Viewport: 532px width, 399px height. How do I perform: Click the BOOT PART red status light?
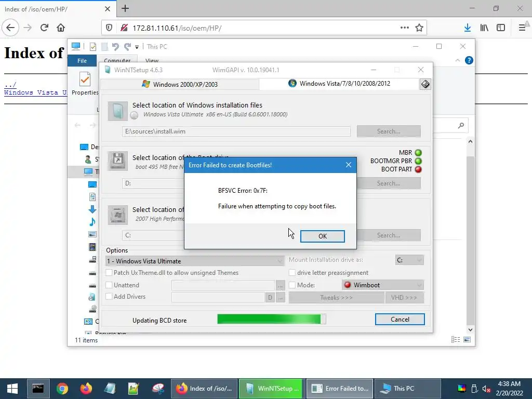(418, 169)
